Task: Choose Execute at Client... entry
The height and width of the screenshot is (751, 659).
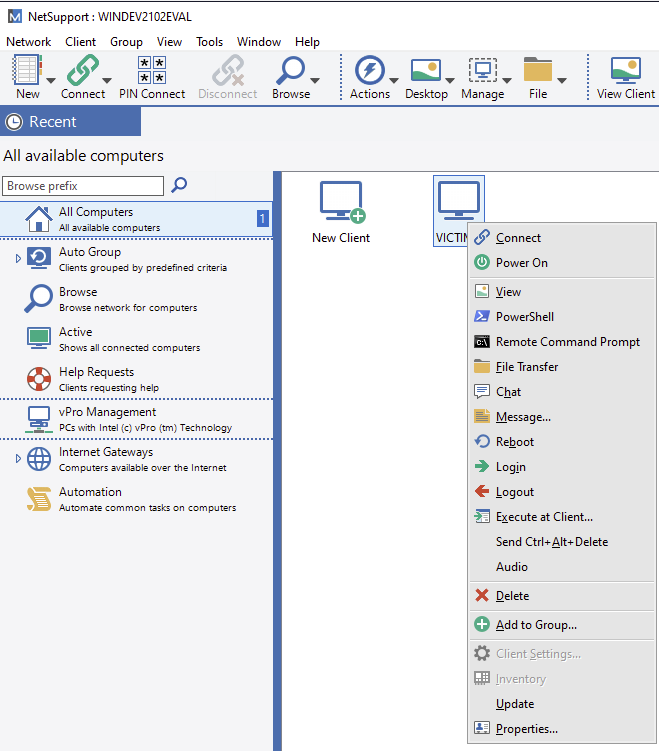Action: tap(562, 517)
